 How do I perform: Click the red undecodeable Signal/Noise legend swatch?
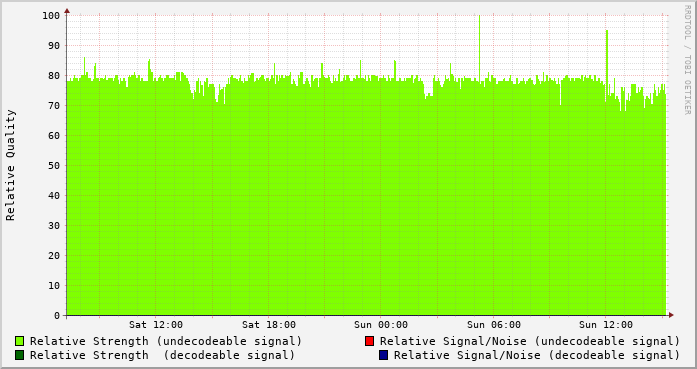click(369, 341)
